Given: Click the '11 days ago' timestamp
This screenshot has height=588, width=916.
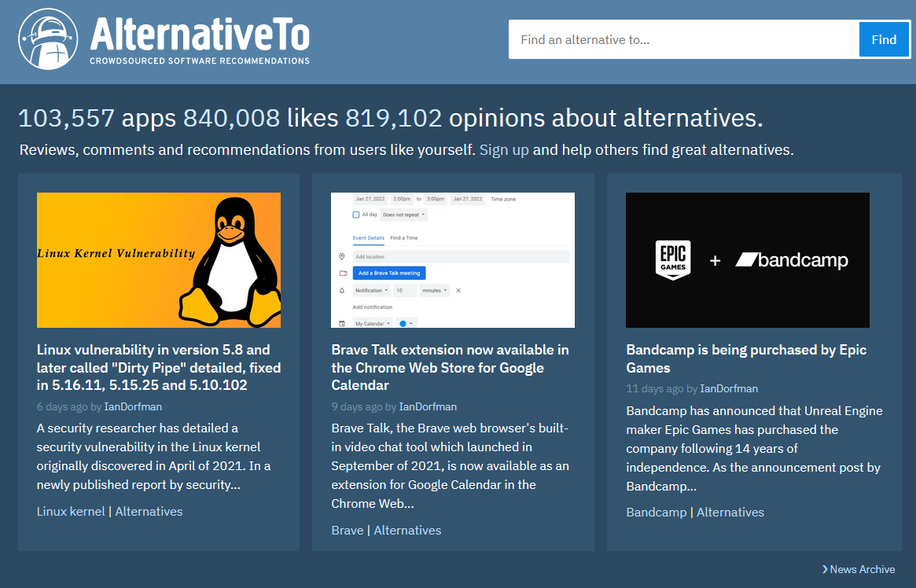Looking at the screenshot, I should [655, 388].
